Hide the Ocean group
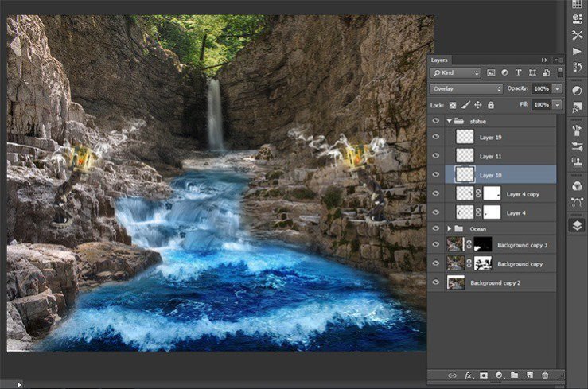The width and height of the screenshot is (588, 389). tap(435, 228)
